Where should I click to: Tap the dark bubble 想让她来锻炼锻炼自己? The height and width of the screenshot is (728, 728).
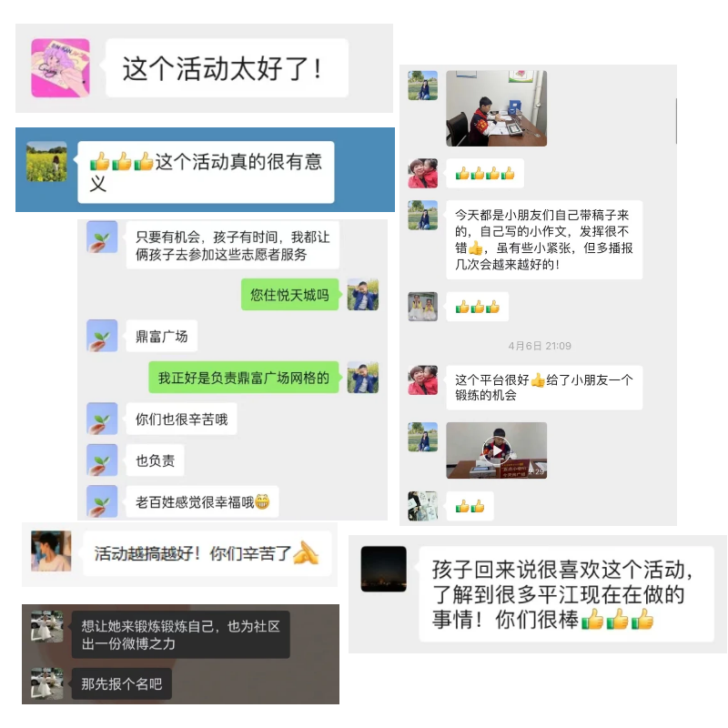point(180,634)
